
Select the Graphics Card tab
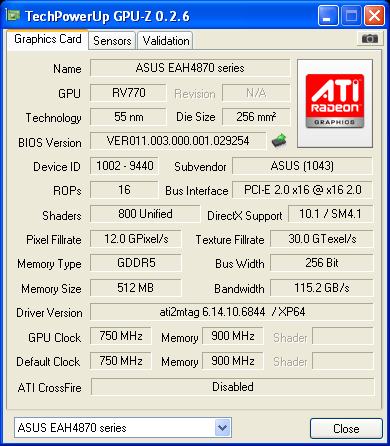click(48, 39)
